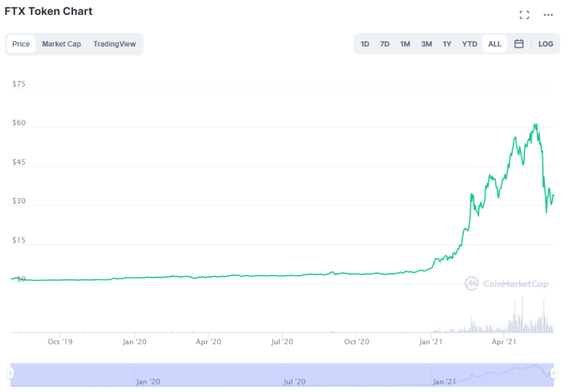This screenshot has width=568, height=392.
Task: Select the 1Y time range
Action: (447, 44)
